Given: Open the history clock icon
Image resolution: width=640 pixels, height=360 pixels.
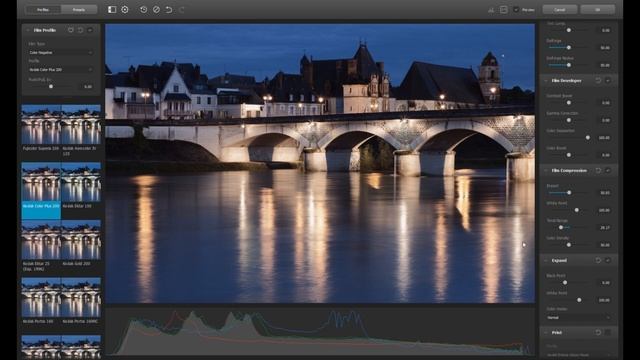Looking at the screenshot, I should pos(143,9).
